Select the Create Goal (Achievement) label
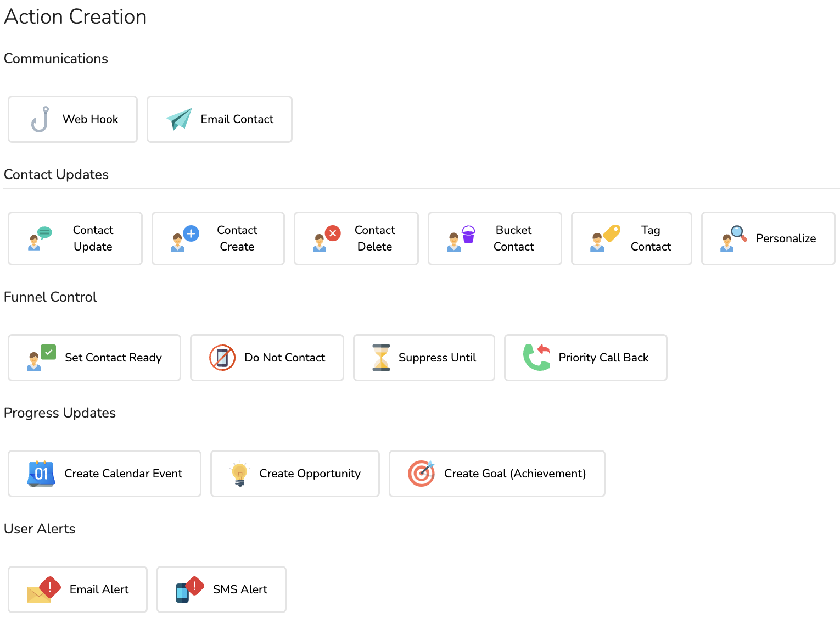 (x=515, y=474)
